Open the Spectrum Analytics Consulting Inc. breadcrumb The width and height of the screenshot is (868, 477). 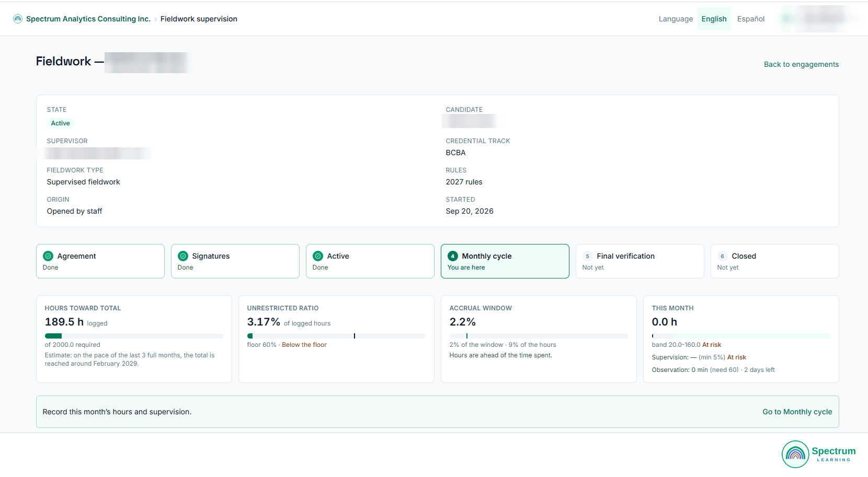[88, 19]
